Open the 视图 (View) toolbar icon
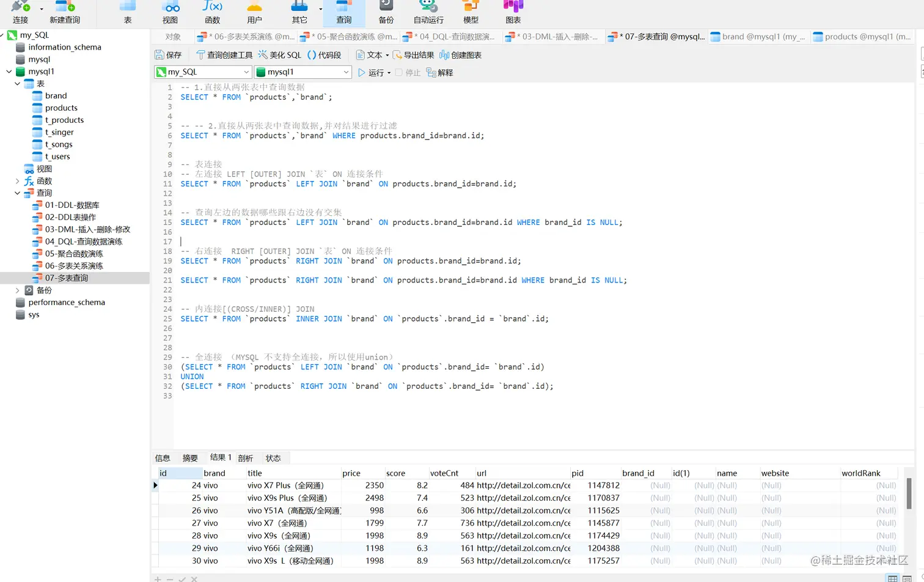This screenshot has width=924, height=582. pyautogui.click(x=170, y=12)
